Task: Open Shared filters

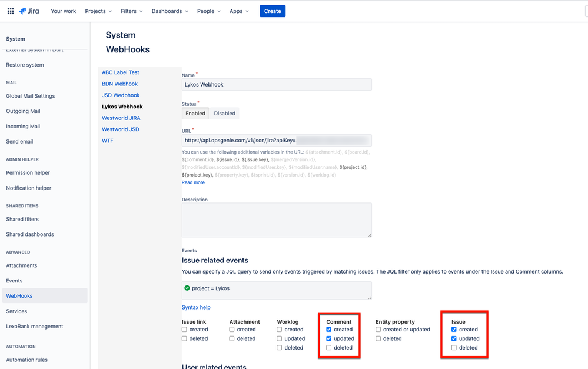Action: (22, 219)
